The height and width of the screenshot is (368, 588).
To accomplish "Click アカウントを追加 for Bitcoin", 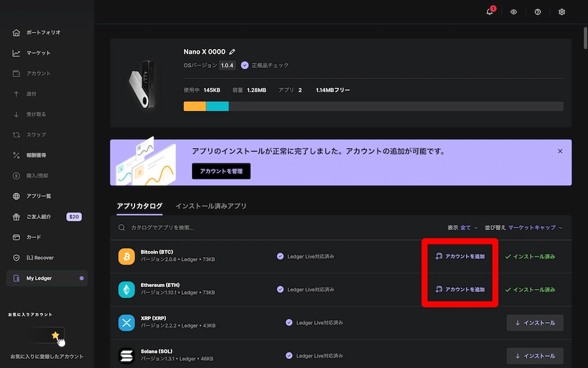I will [x=461, y=256].
